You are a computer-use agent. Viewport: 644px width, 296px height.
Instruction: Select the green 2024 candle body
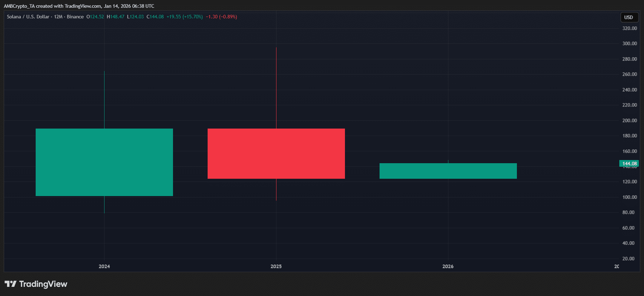point(104,162)
